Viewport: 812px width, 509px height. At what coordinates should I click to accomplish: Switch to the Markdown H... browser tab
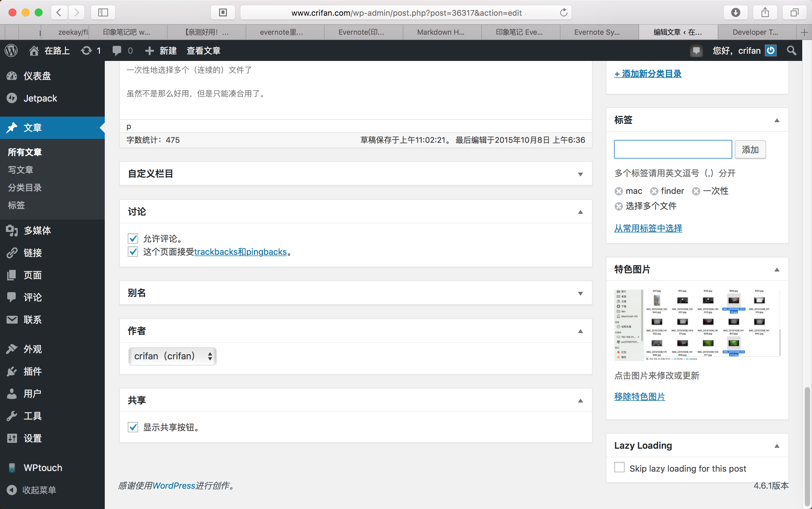coord(440,32)
